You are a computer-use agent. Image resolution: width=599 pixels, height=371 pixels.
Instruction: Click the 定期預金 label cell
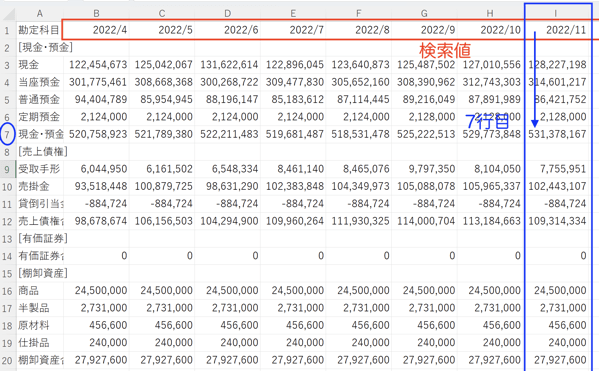click(40, 117)
